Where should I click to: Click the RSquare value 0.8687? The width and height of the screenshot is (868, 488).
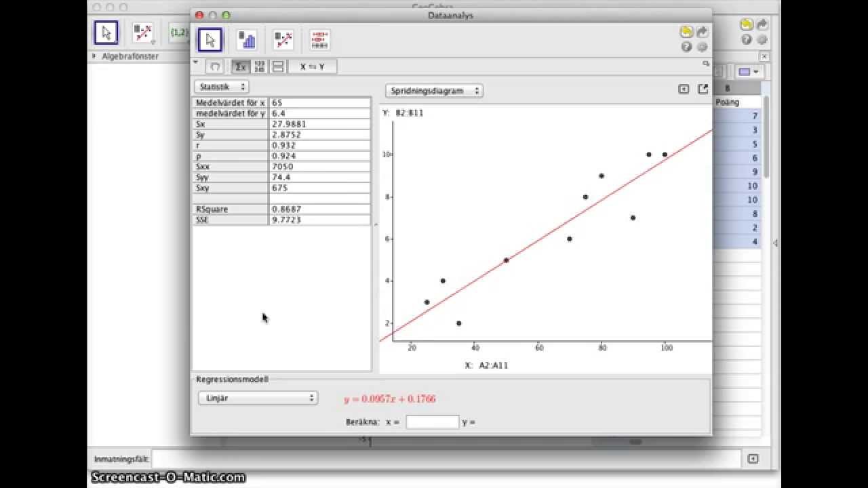point(320,209)
